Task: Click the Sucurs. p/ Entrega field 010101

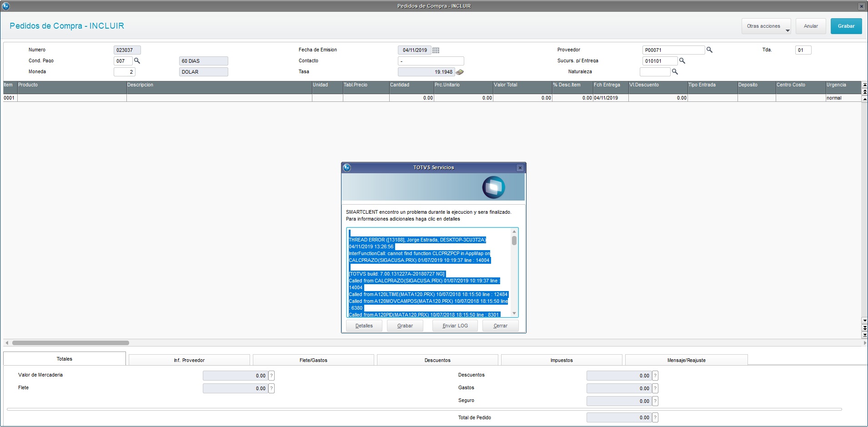Action: click(x=660, y=61)
